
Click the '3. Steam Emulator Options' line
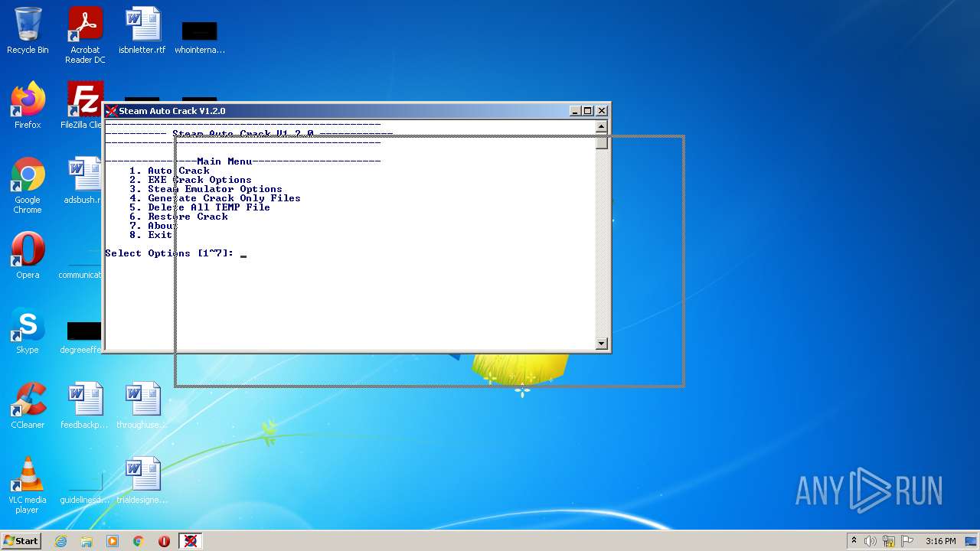point(206,189)
